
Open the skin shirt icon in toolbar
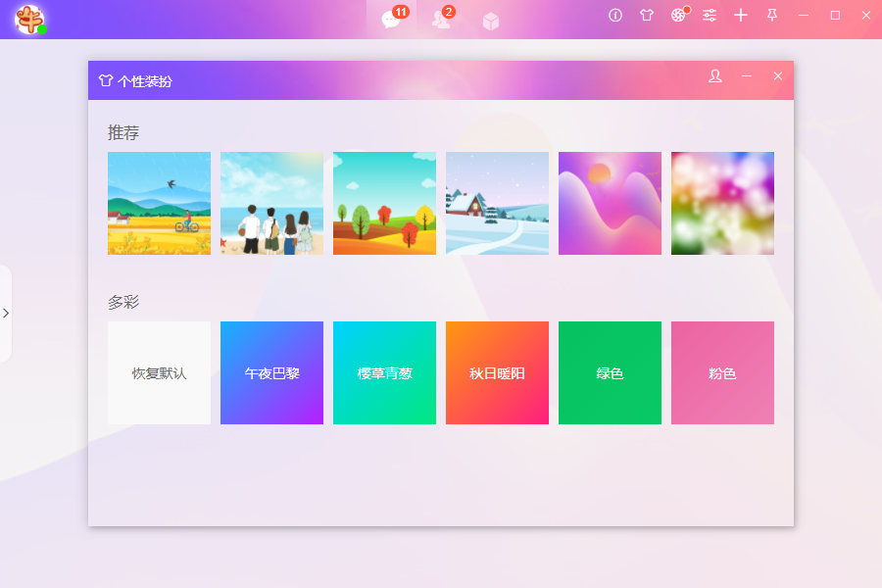647,16
